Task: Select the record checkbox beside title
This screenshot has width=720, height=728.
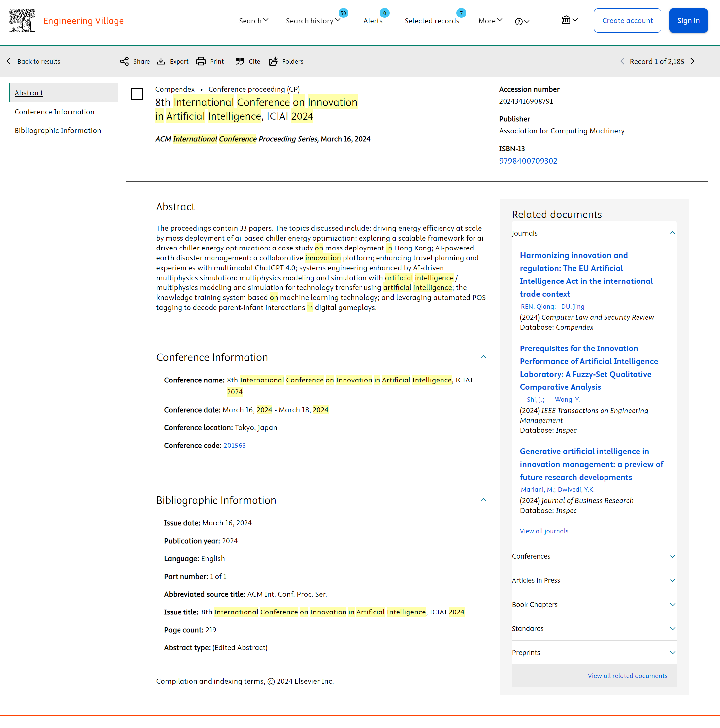Action: 137,93
